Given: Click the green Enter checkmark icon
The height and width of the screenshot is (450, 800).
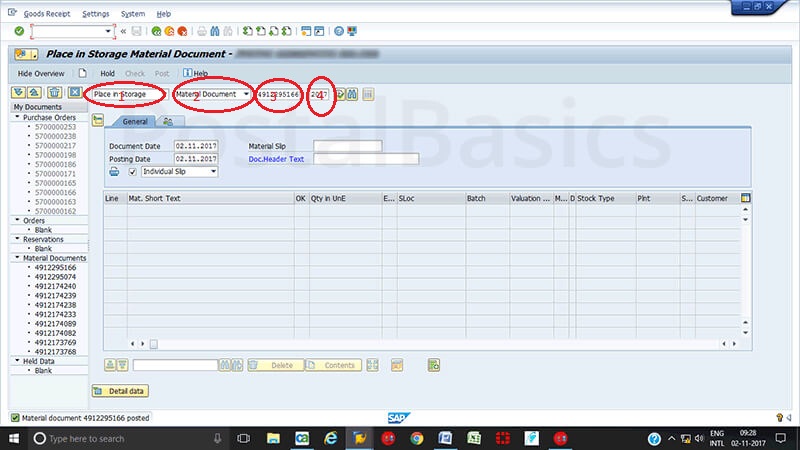Looking at the screenshot, I should pyautogui.click(x=19, y=31).
